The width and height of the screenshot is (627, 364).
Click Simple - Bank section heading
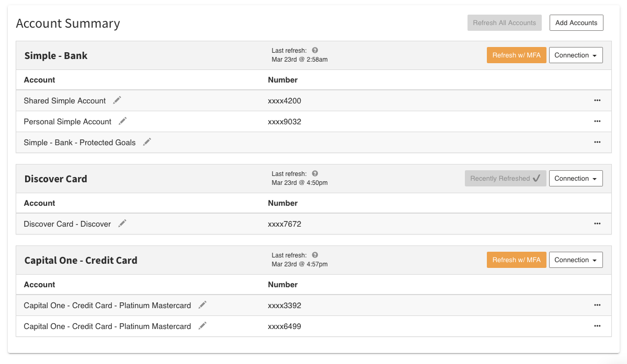56,55
